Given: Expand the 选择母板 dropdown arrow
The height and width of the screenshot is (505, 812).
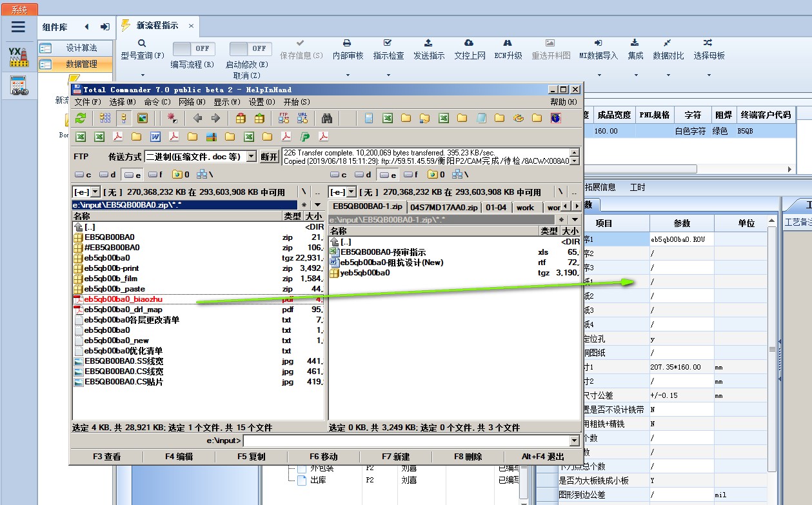Looking at the screenshot, I should click(x=709, y=75).
